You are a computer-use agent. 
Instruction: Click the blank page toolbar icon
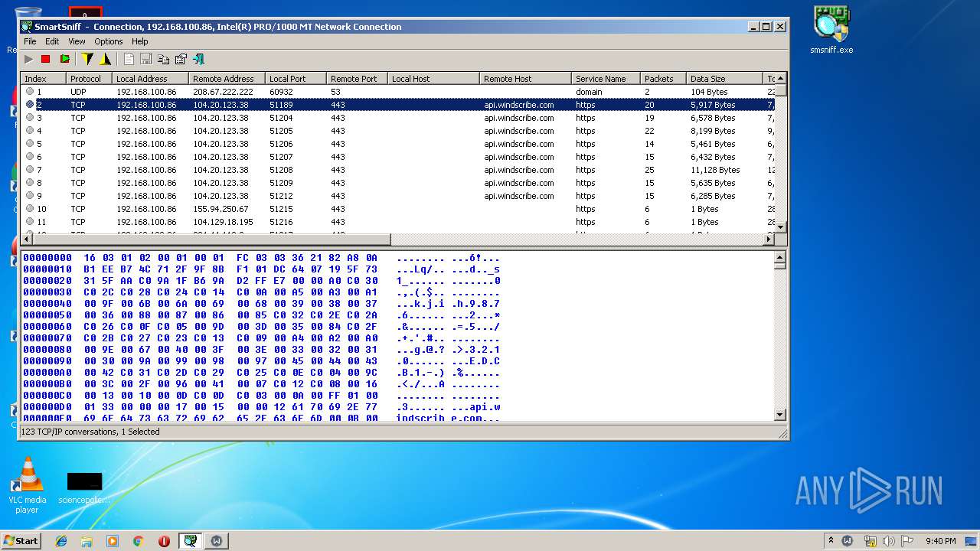point(129,59)
